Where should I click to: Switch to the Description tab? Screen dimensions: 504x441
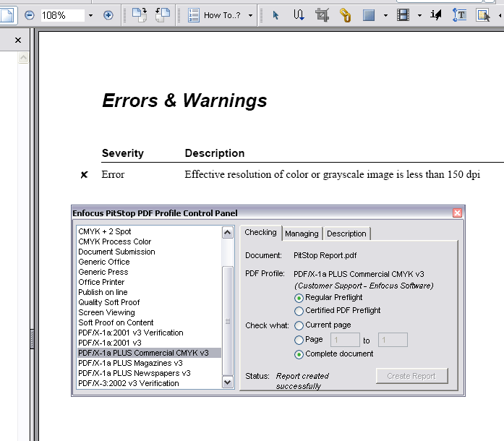(x=346, y=234)
